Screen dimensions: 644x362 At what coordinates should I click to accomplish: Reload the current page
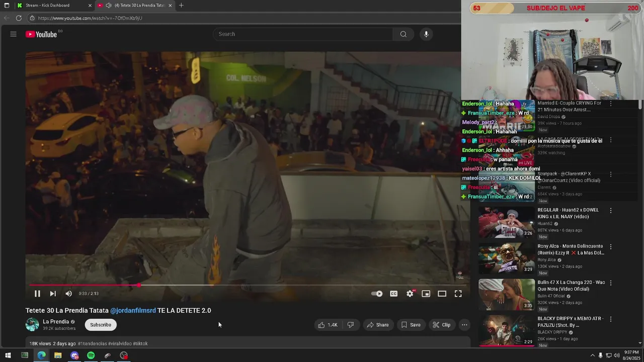[x=19, y=18]
